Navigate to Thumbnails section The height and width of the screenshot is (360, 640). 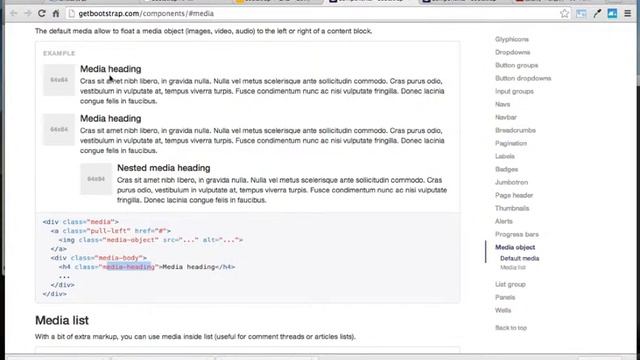512,208
